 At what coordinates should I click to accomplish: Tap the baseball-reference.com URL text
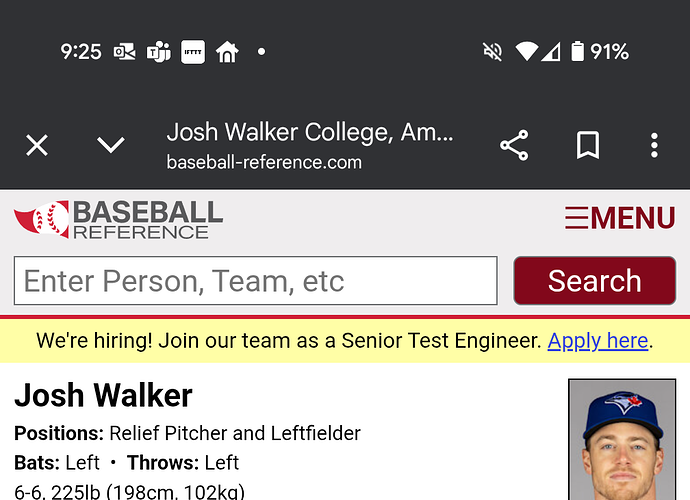[x=264, y=162]
